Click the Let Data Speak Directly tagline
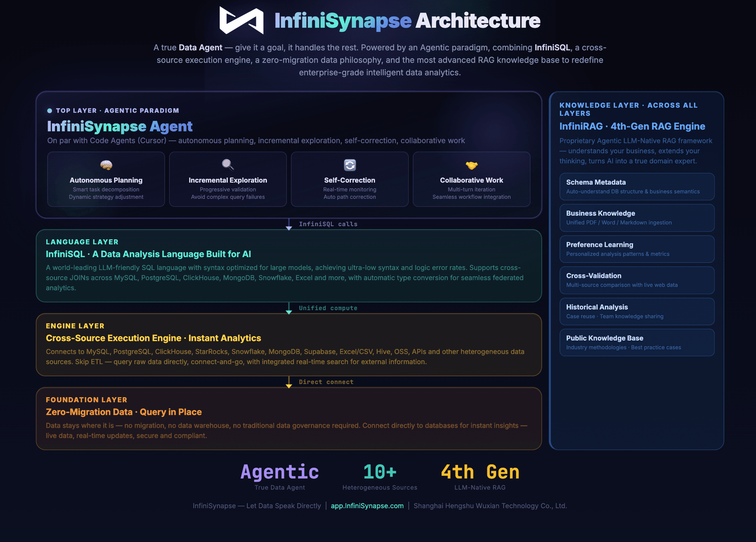The width and height of the screenshot is (756, 542). (x=283, y=506)
